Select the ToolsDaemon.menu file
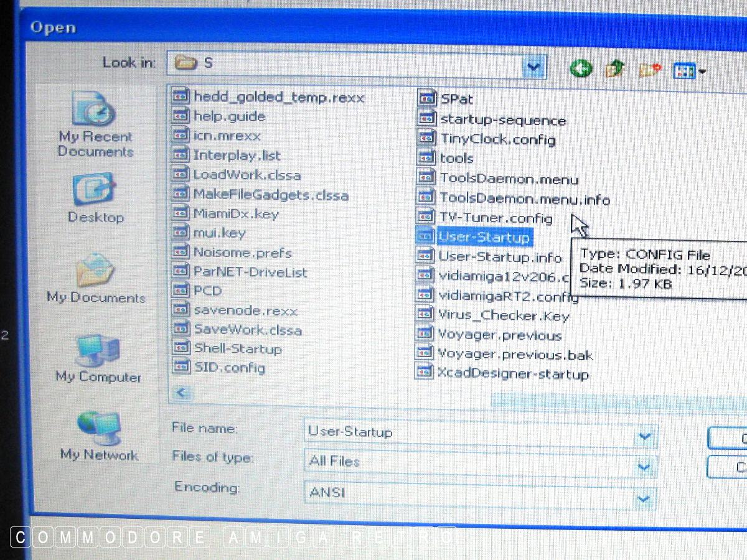The image size is (747, 560). pyautogui.click(x=508, y=179)
